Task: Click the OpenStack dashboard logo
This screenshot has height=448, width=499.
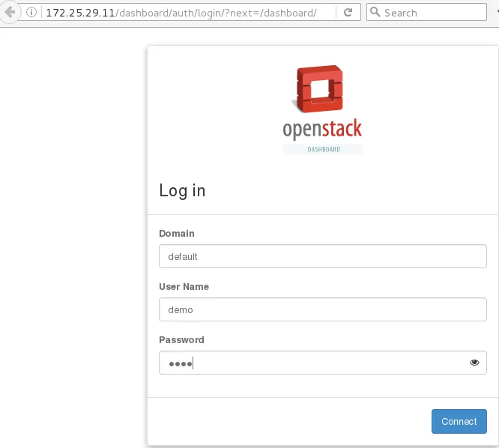Action: (x=322, y=110)
